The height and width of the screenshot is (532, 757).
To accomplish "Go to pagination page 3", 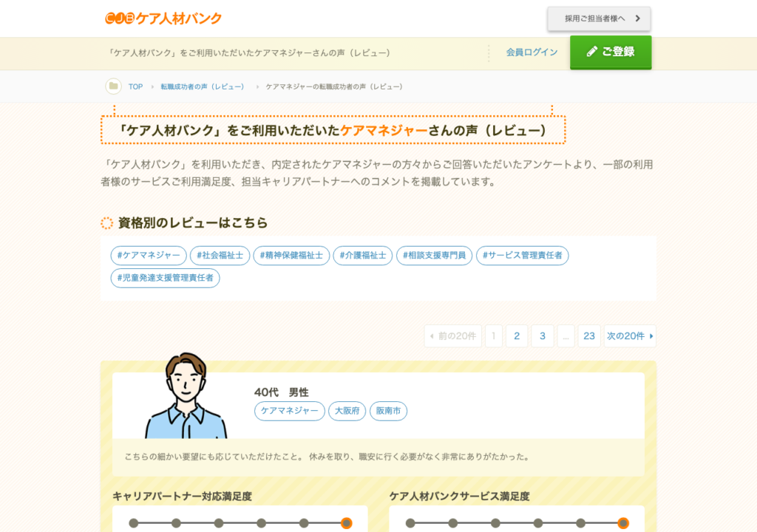I will pyautogui.click(x=542, y=336).
